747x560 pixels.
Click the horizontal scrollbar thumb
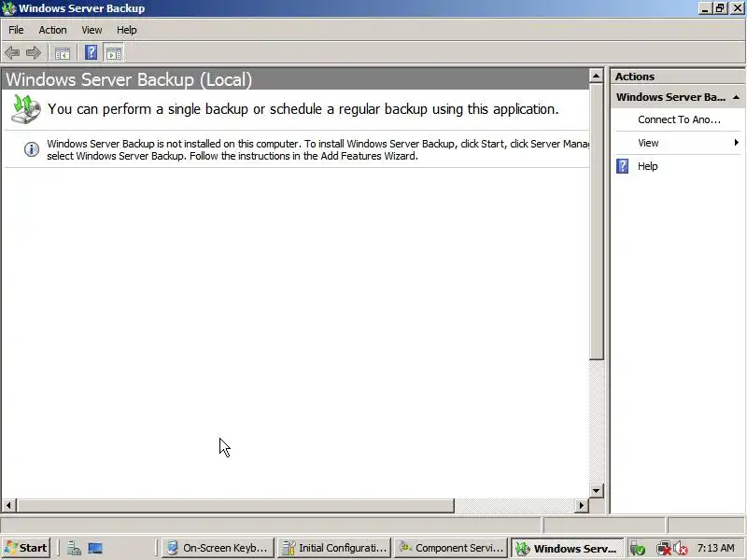click(235, 505)
